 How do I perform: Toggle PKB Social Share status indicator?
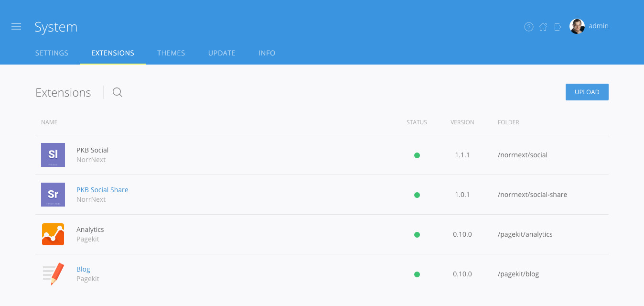417,195
